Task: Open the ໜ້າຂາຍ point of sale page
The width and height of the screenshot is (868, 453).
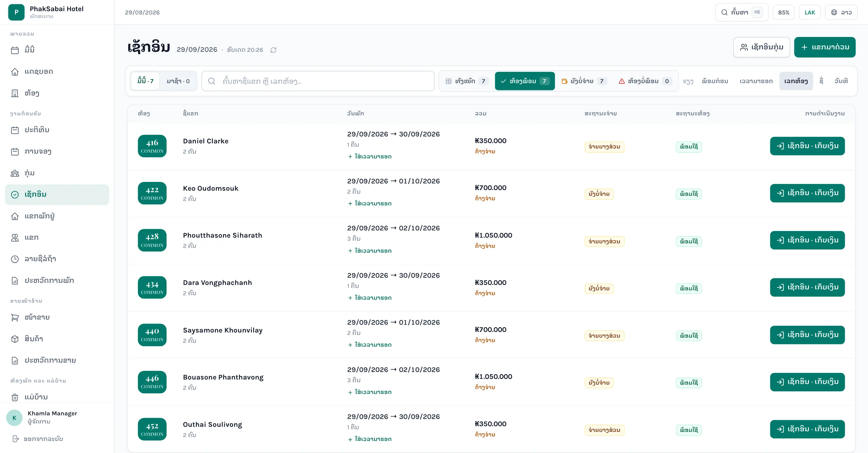Action: [57, 317]
